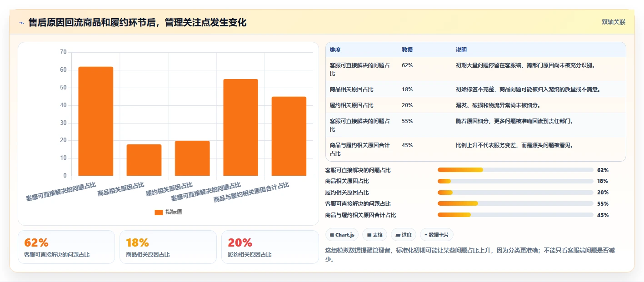Click x-axis label 履约相关原因占比

[169, 189]
